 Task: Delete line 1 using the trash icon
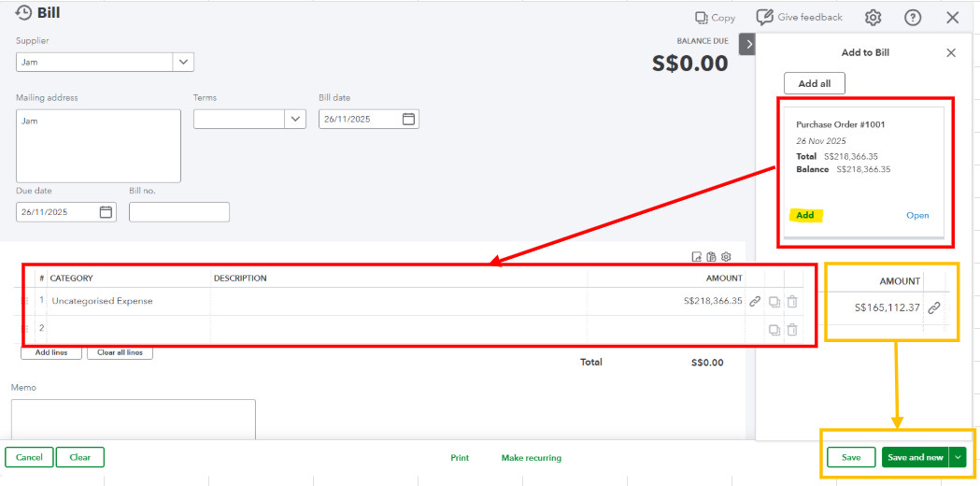coord(792,302)
